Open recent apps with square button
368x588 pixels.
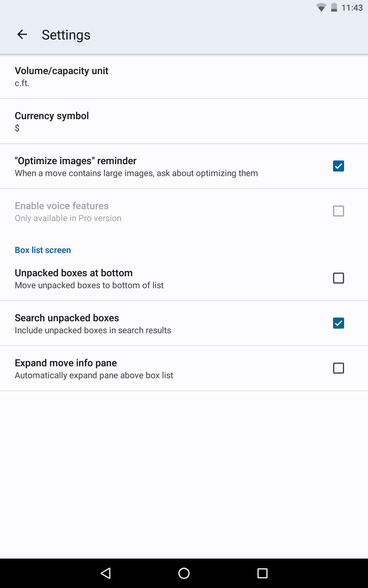(263, 573)
